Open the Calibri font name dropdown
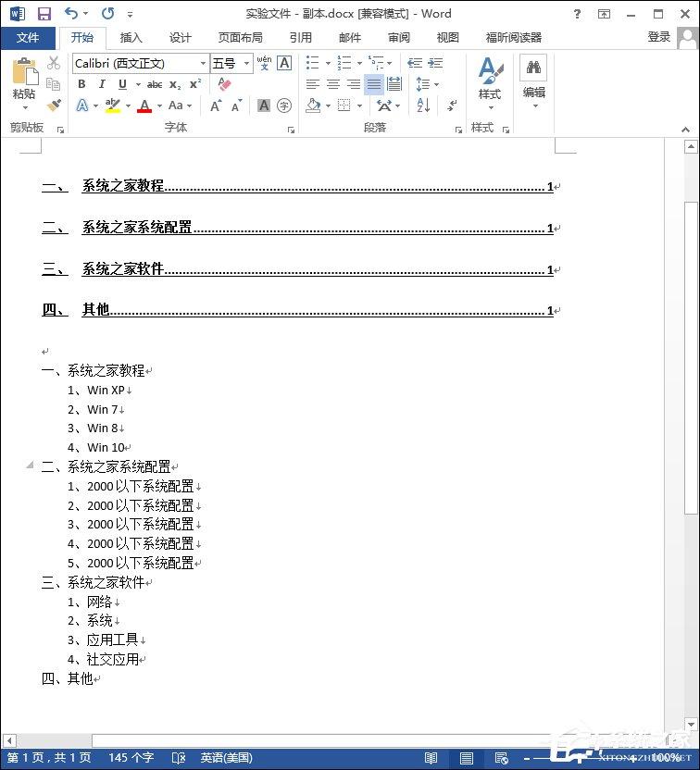 pyautogui.click(x=203, y=63)
